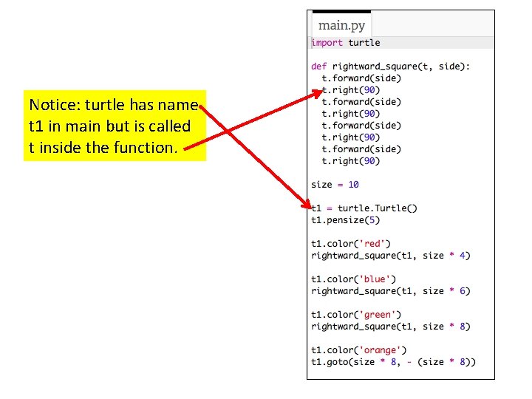Place cursor on 'size = 10' line
The width and height of the screenshot is (532, 399).
pyautogui.click(x=335, y=185)
